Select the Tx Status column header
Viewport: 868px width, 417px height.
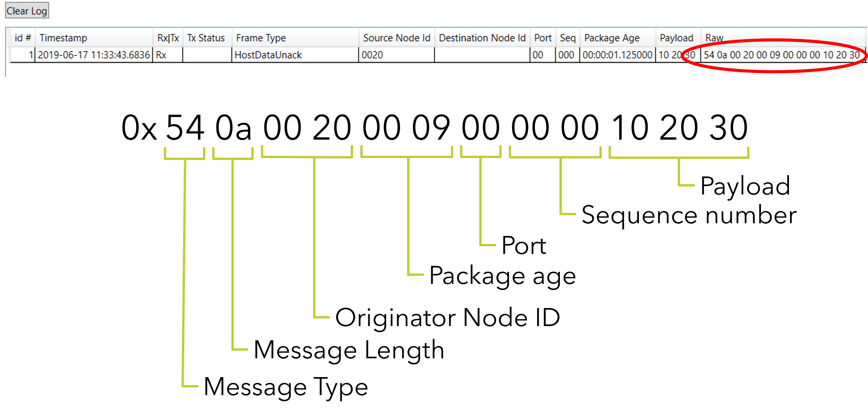tap(207, 38)
